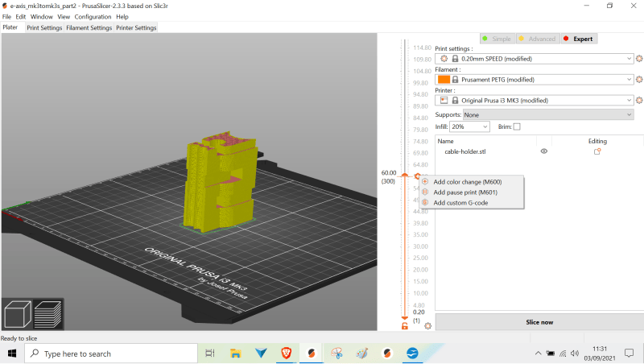This screenshot has height=364, width=644.
Task: Click cog icon inside Print settings combo box
Action: click(444, 59)
